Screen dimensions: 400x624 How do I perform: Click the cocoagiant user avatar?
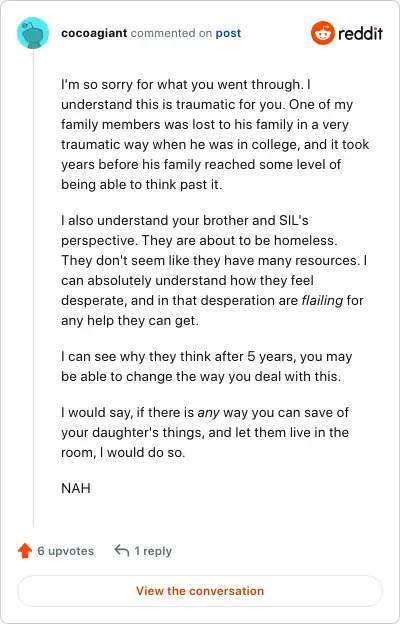(33, 33)
